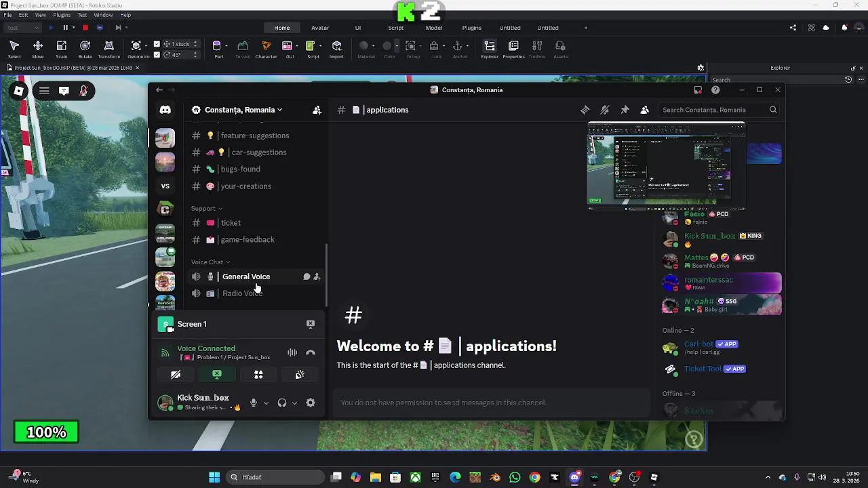
Task: Click Discord help question mark icon
Action: coord(715,89)
